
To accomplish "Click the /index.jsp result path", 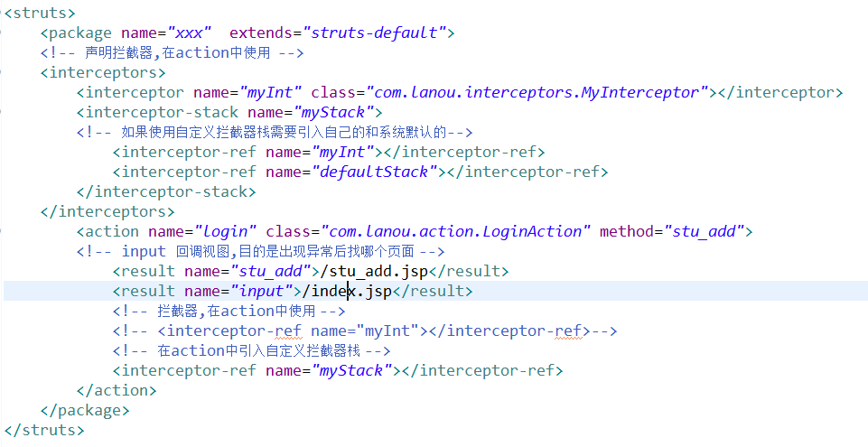I will (x=347, y=291).
